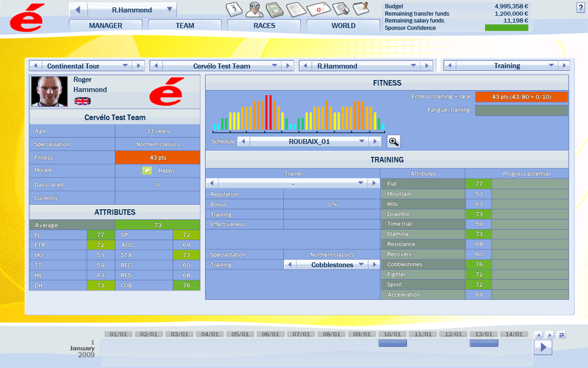Open the WORLD tab
The width and height of the screenshot is (588, 368).
pyautogui.click(x=343, y=26)
